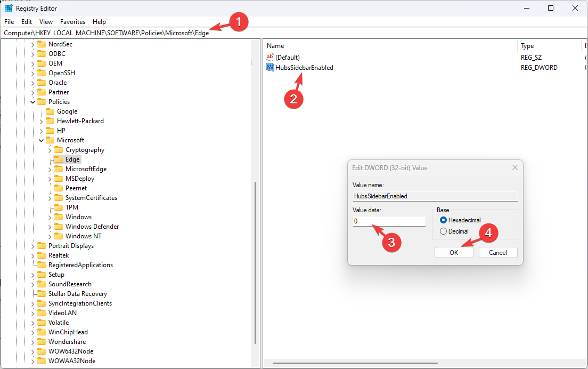
Task: Expand the SystemCertificates tree node
Action: click(50, 198)
